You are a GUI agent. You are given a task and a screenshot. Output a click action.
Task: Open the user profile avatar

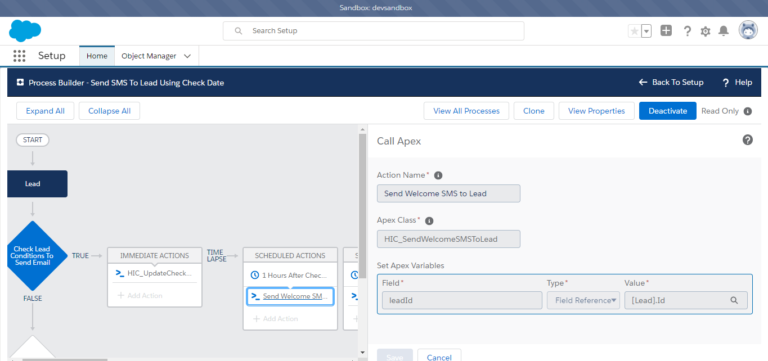748,30
